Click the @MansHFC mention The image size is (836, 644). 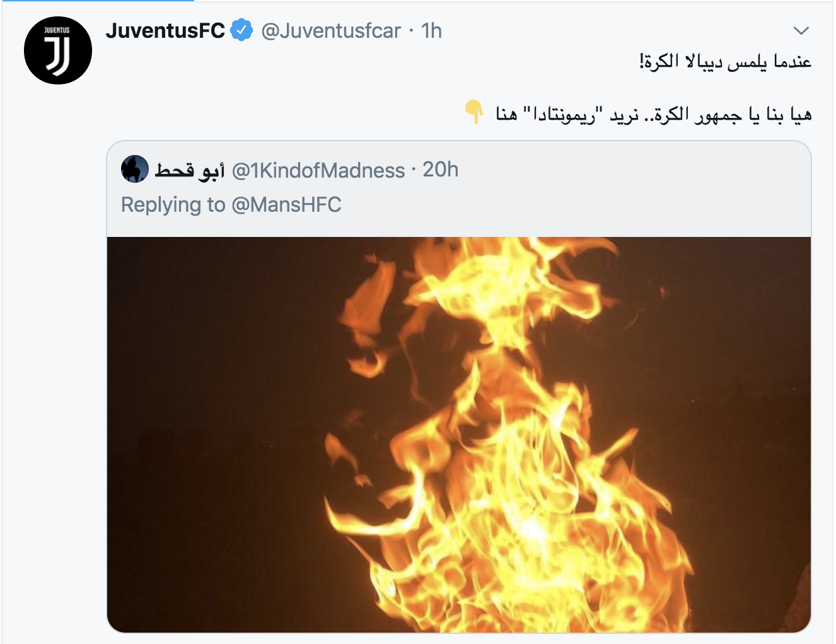(x=286, y=205)
